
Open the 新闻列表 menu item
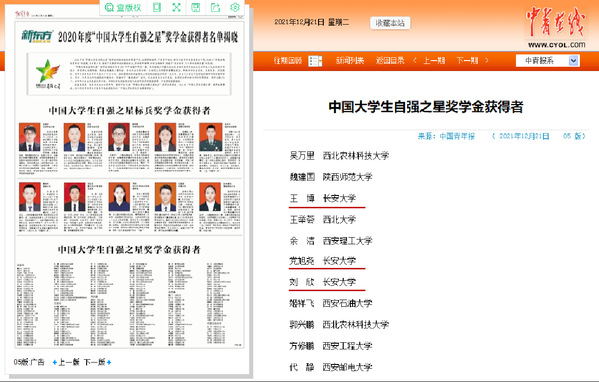pyautogui.click(x=350, y=60)
